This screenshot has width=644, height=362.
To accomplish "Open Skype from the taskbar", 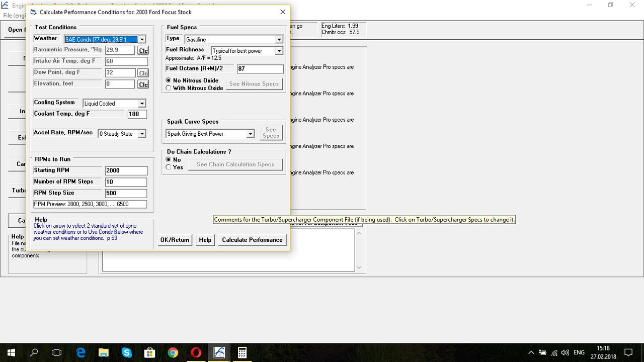I will pyautogui.click(x=126, y=352).
